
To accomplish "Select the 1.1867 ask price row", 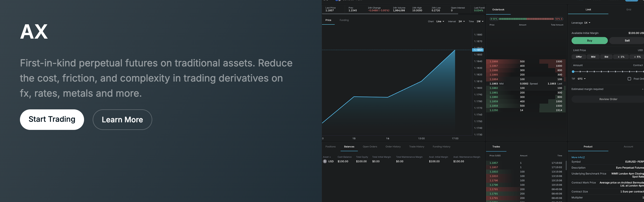I will (x=526, y=66).
